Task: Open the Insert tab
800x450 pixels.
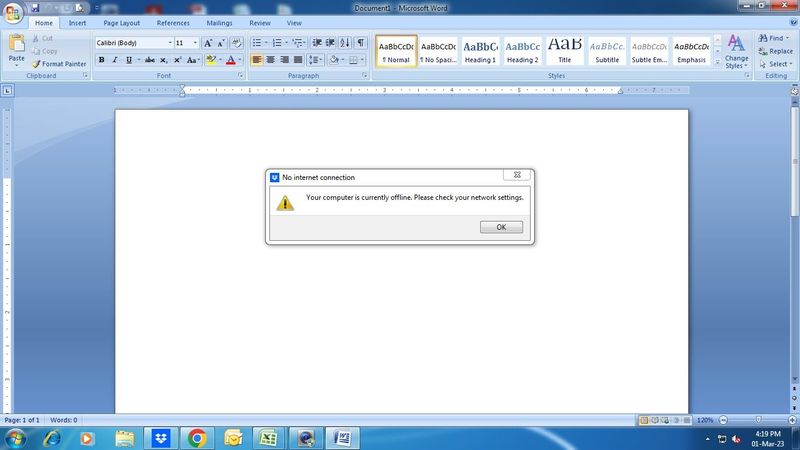Action: coord(78,23)
